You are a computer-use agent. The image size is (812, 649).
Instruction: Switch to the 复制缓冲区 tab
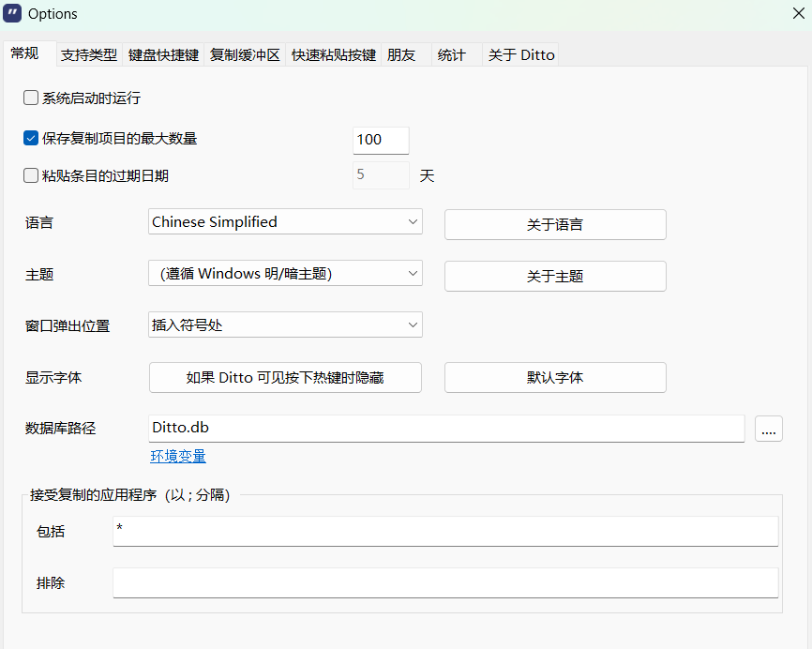245,55
